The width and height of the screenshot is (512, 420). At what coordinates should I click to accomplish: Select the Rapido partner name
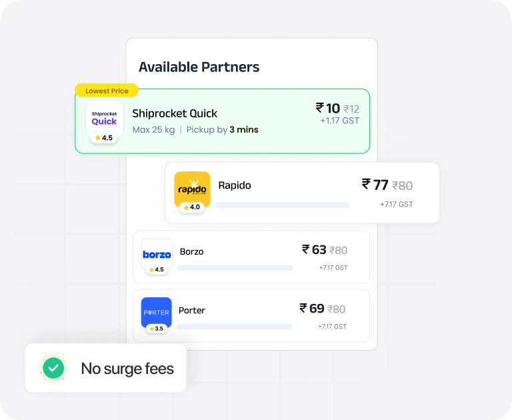[x=235, y=185]
